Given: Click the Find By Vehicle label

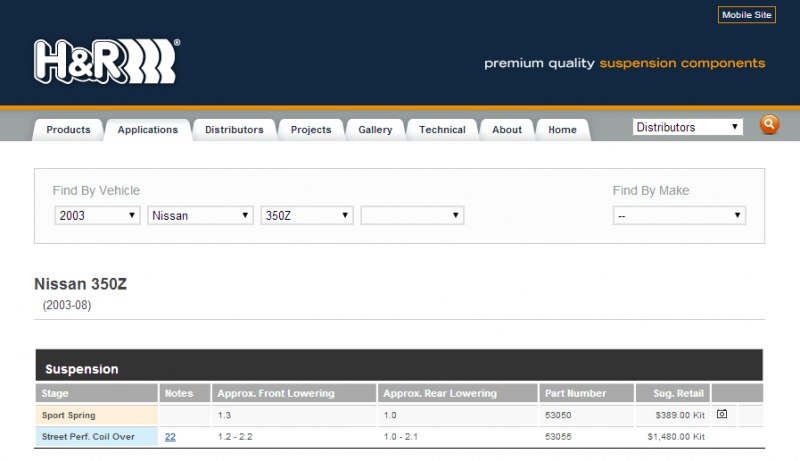Looking at the screenshot, I should 96,190.
